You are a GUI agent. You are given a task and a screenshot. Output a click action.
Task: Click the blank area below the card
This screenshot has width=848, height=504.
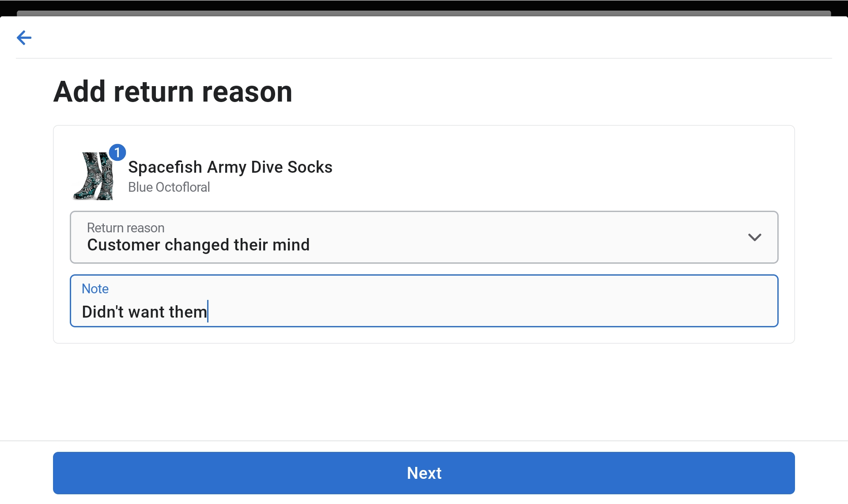point(424,391)
